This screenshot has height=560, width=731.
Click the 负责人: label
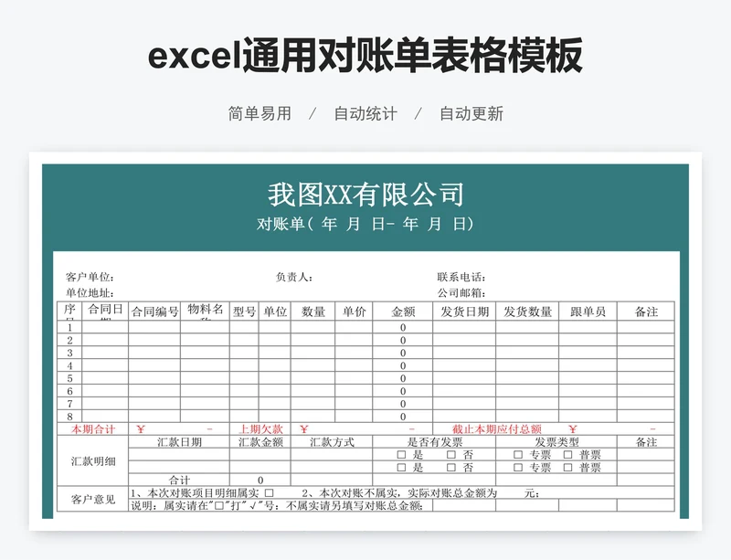click(x=294, y=277)
